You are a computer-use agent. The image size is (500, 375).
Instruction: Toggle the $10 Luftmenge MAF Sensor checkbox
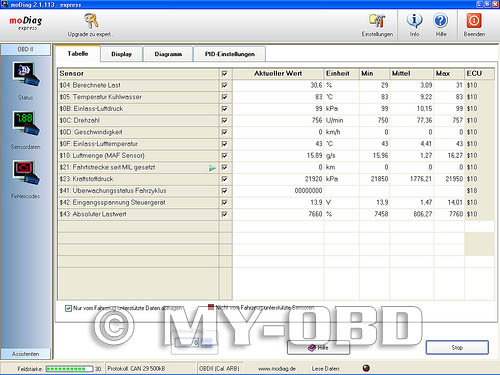click(x=225, y=156)
